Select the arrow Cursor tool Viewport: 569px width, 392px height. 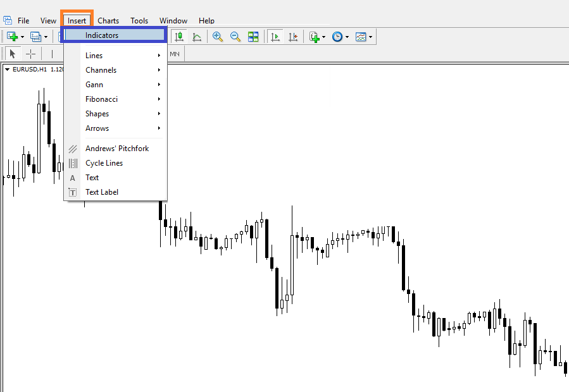click(x=12, y=54)
